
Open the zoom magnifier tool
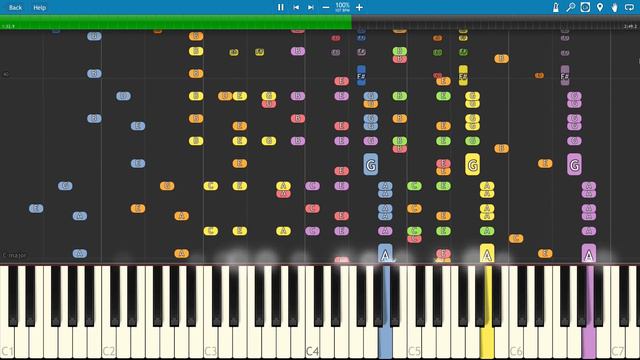point(571,7)
